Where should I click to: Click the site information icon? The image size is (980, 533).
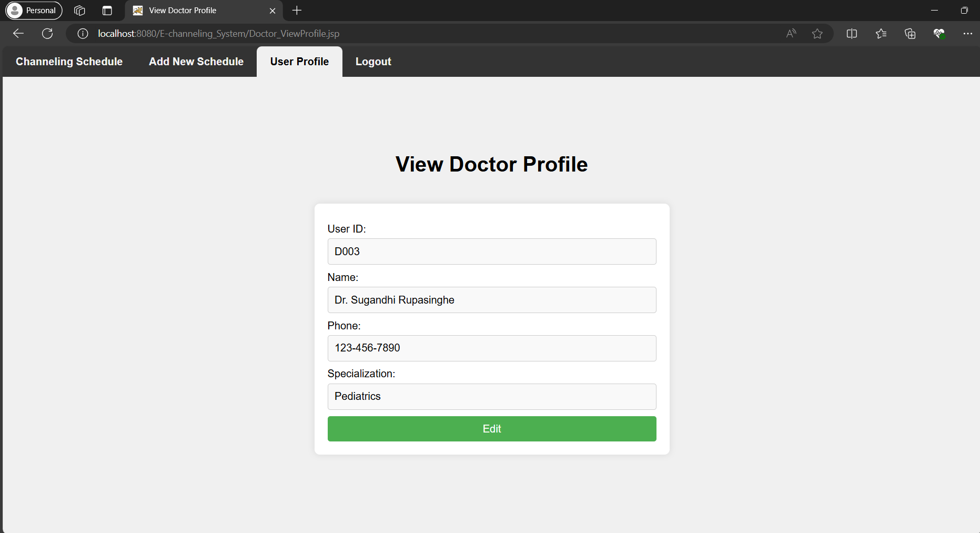[83, 34]
